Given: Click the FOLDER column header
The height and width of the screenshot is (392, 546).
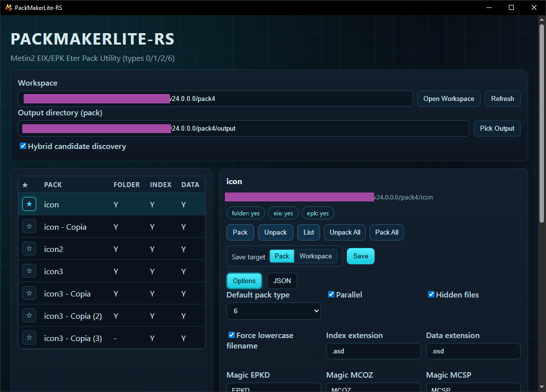Looking at the screenshot, I should [x=126, y=185].
